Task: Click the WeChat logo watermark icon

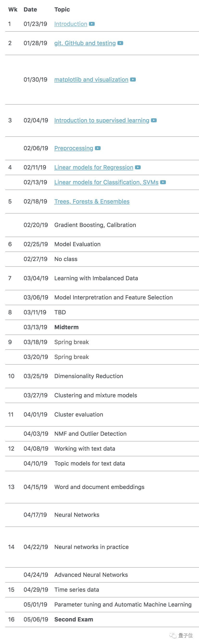Action: pos(173,635)
